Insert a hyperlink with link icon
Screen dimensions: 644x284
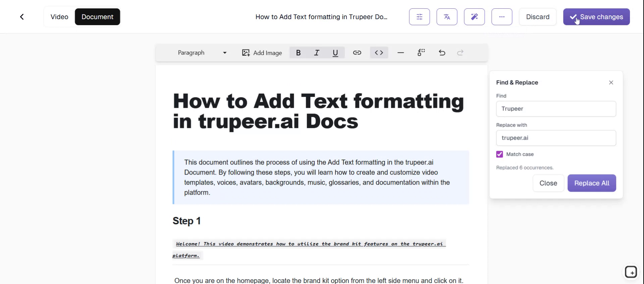[357, 53]
